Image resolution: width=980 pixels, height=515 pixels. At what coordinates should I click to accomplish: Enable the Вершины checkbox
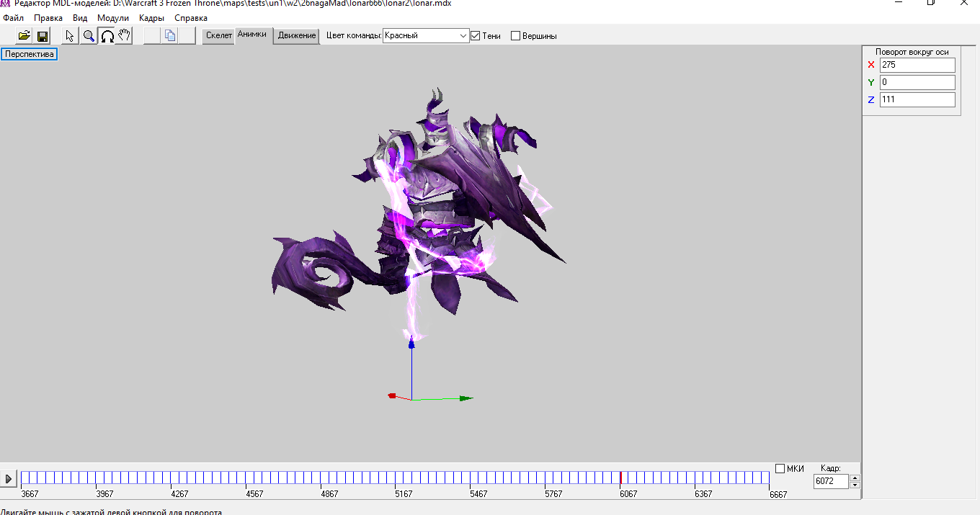tap(515, 35)
